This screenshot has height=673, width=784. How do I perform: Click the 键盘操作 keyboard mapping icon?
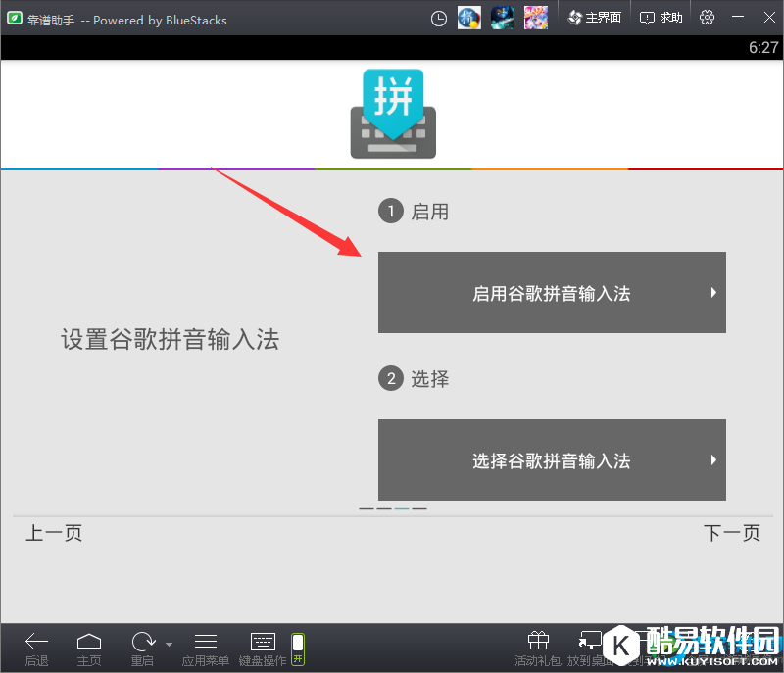tap(262, 642)
